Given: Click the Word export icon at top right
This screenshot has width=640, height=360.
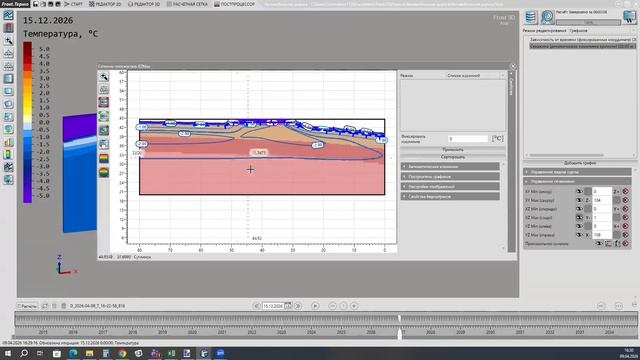Looking at the screenshot, I should coord(630,17).
